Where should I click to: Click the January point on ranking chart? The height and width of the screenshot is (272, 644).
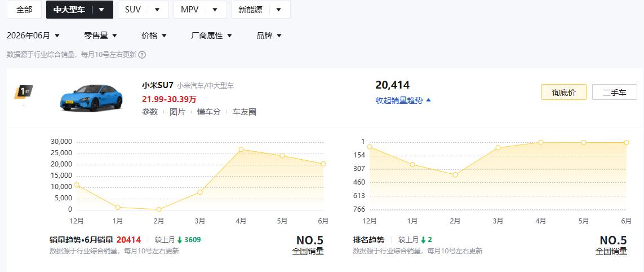click(x=412, y=165)
